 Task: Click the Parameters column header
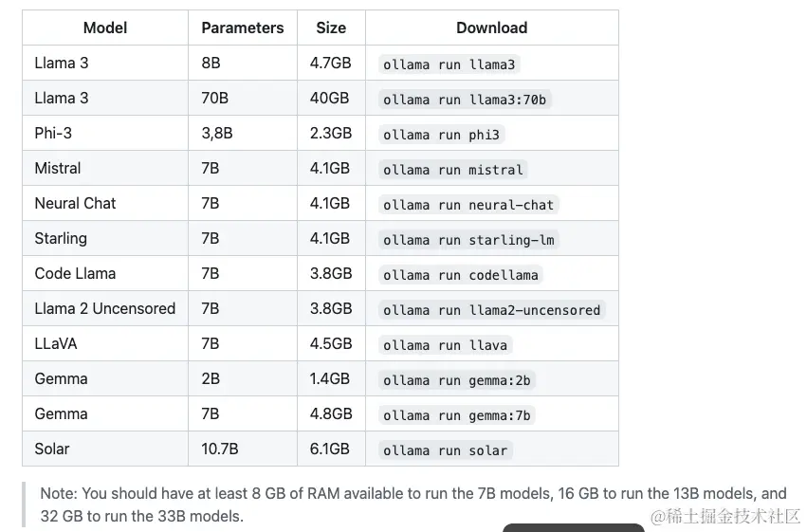click(243, 28)
